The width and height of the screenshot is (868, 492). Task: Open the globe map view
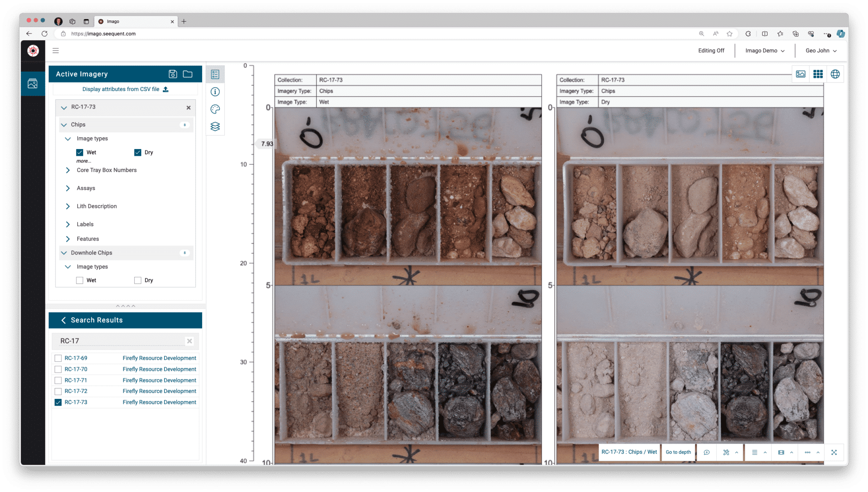tap(835, 74)
